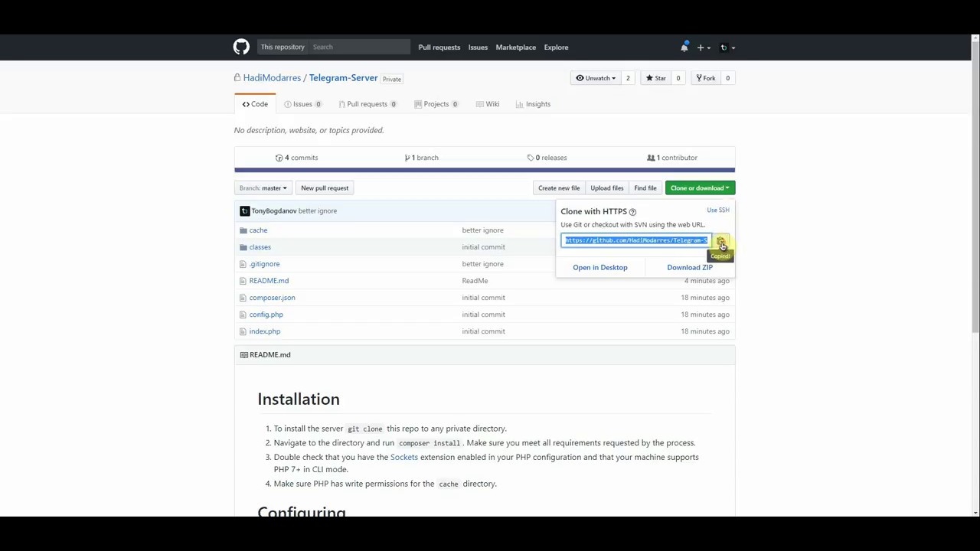Click the Upload files button

[x=607, y=188]
